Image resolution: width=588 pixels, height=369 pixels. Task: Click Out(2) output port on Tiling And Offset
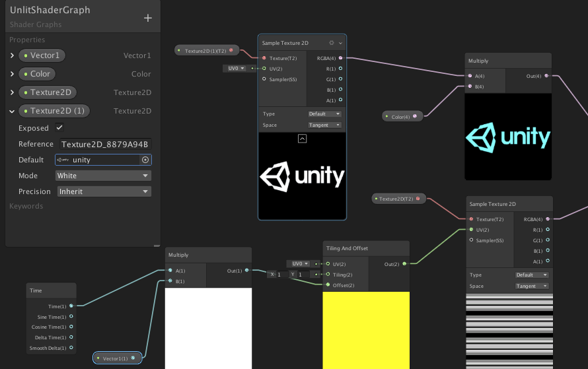(404, 264)
